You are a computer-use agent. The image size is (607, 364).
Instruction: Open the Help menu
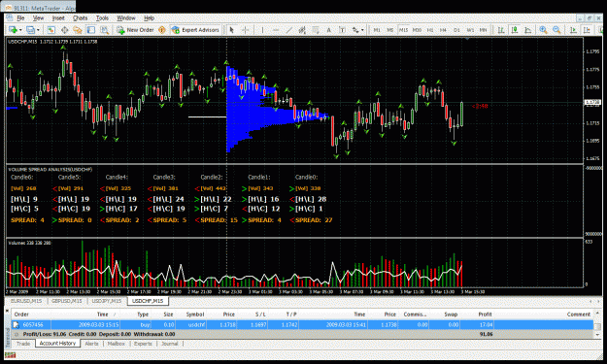click(149, 17)
